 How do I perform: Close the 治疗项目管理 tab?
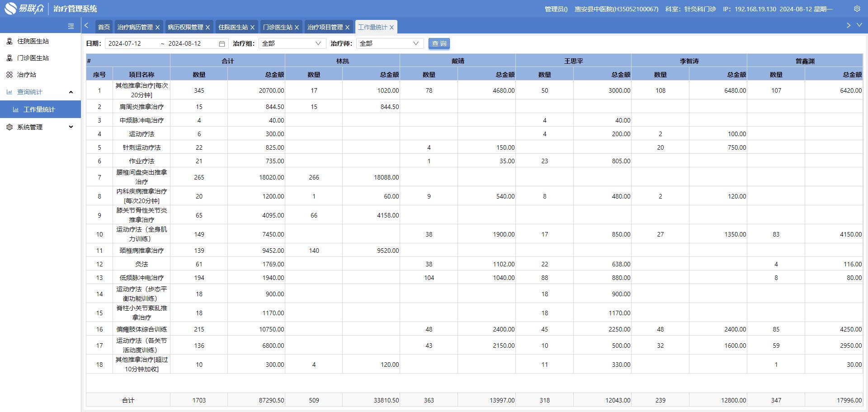coord(347,28)
